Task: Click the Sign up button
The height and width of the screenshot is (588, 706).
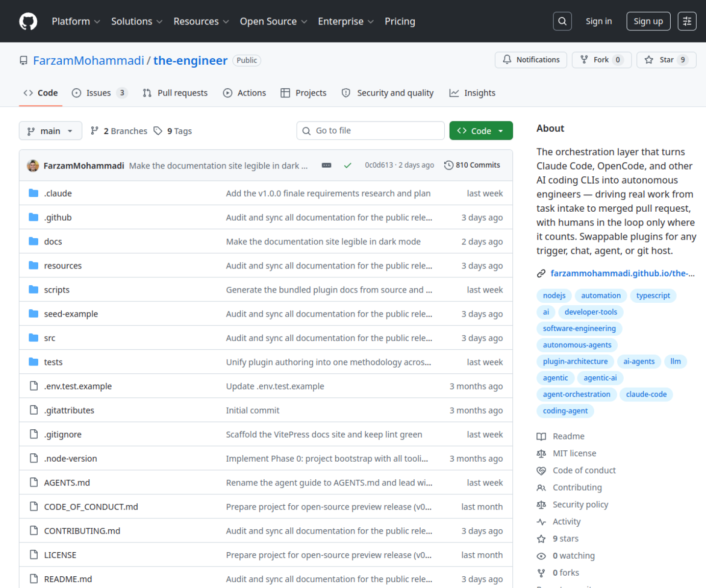Action: coord(648,21)
